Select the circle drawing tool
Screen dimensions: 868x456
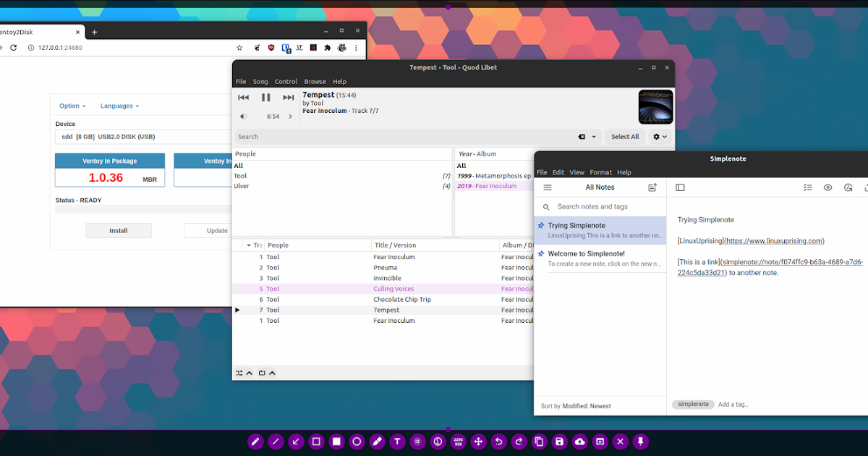point(357,442)
